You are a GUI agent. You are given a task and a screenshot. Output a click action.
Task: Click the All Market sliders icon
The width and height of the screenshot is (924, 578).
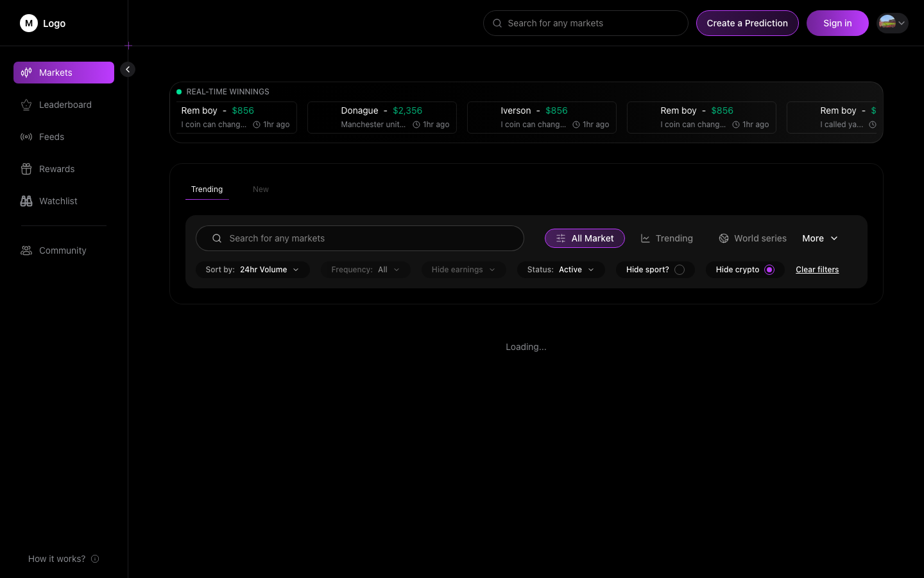pos(561,238)
